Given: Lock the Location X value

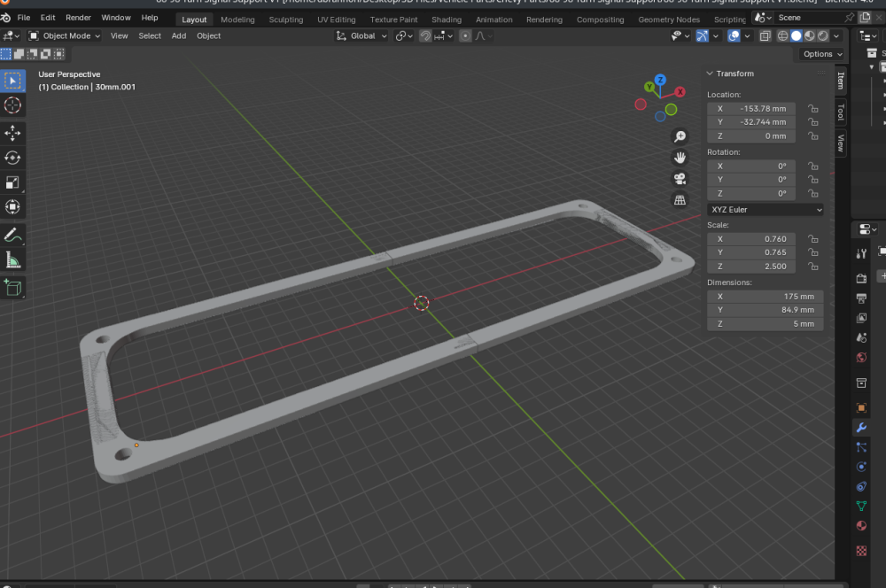Looking at the screenshot, I should pos(813,108).
